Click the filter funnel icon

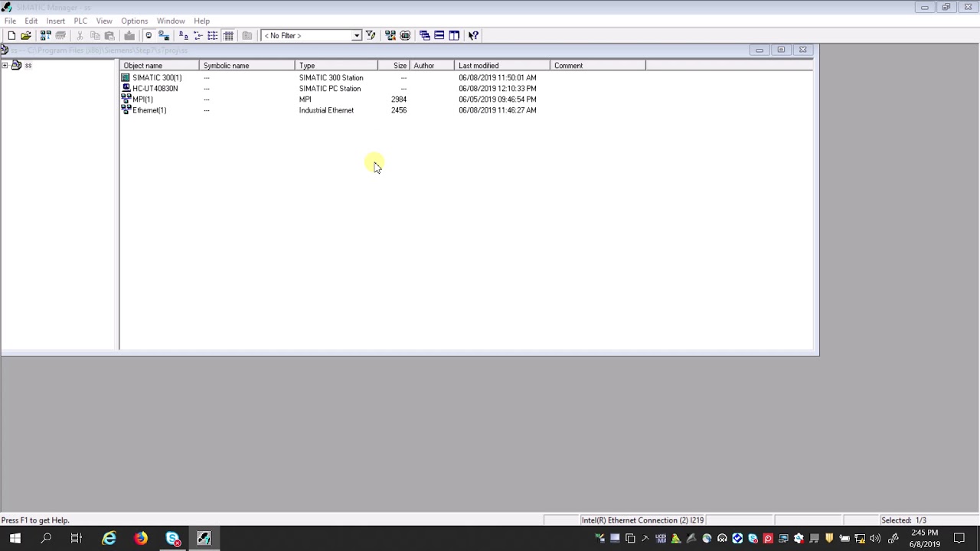[x=371, y=35]
